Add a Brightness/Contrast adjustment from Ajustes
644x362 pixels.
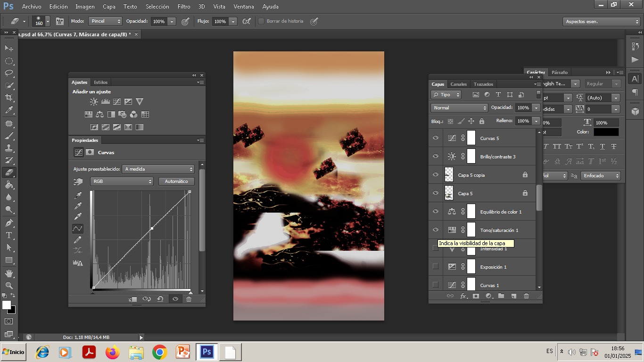click(94, 101)
